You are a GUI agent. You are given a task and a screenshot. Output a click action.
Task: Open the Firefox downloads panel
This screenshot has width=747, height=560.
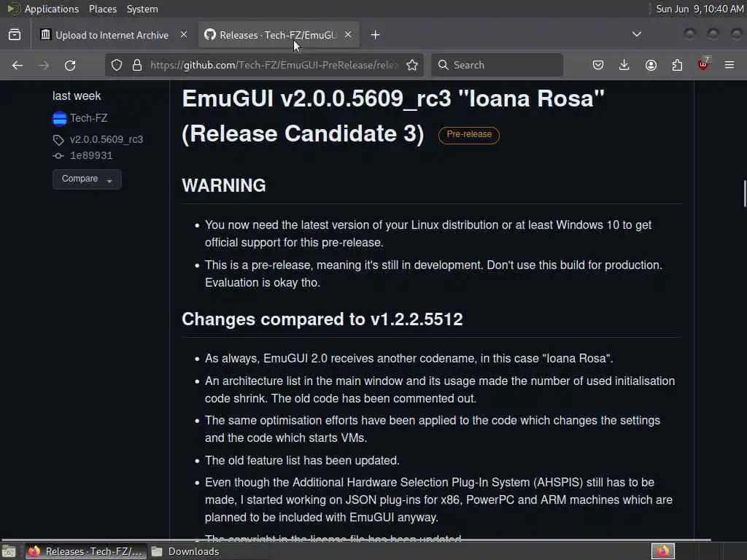click(x=624, y=65)
